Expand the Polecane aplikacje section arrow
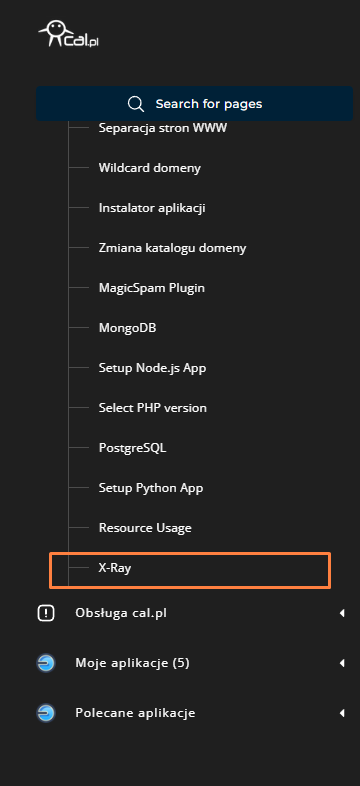The image size is (360, 786). tap(342, 713)
